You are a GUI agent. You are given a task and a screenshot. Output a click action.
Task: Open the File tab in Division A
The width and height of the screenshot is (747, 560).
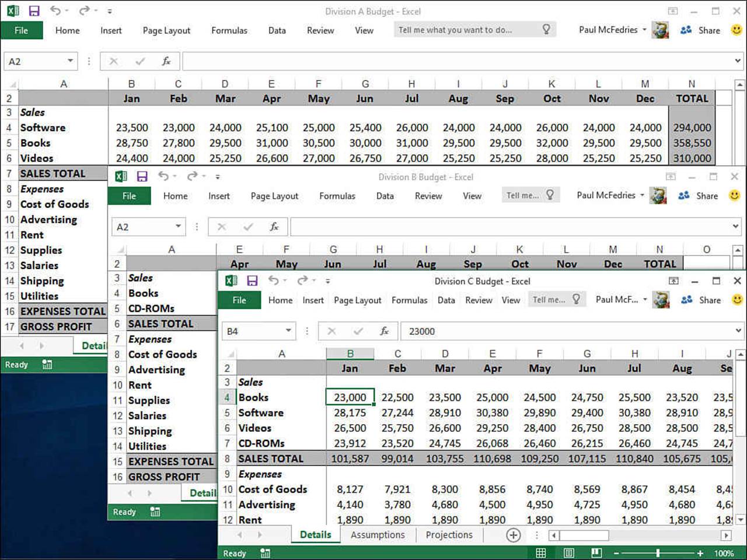click(x=22, y=30)
